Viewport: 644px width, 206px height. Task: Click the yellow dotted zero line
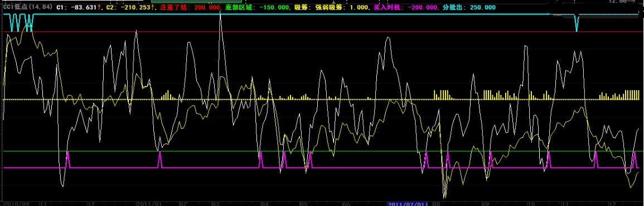[322, 99]
